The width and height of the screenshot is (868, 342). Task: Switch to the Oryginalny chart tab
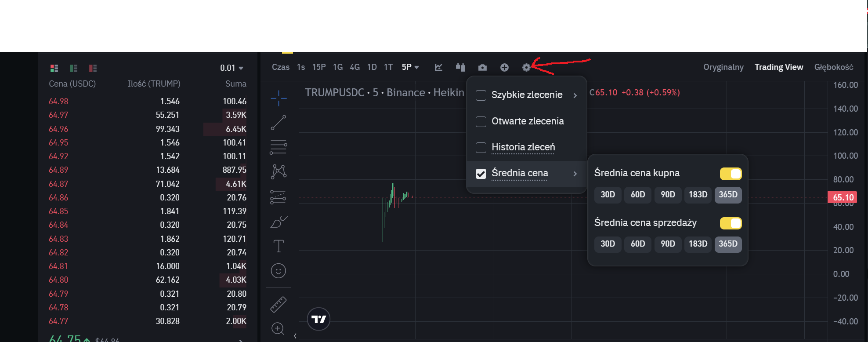[723, 67]
